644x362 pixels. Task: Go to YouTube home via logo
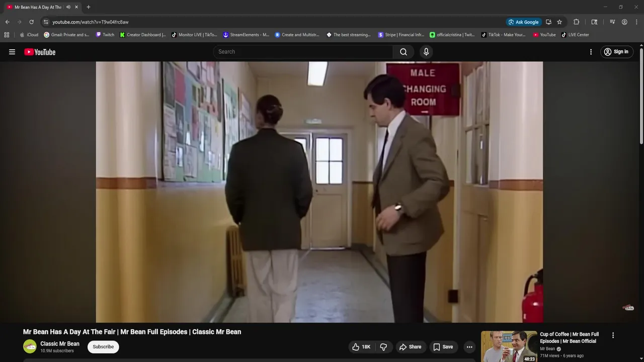click(40, 52)
